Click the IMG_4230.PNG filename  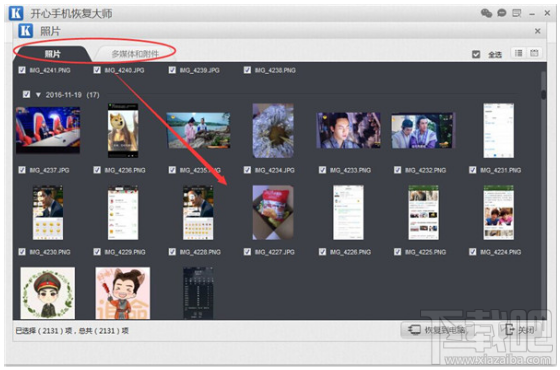pos(50,252)
